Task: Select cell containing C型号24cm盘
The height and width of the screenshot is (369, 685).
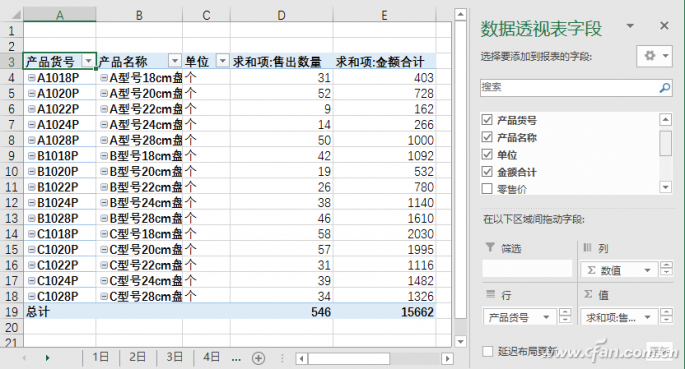Action: click(139, 281)
